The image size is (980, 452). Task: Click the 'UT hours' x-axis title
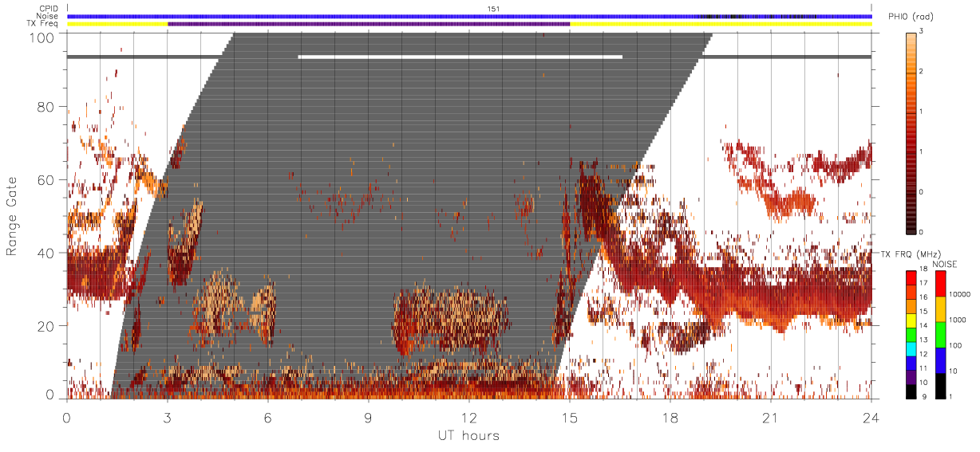coord(468,435)
